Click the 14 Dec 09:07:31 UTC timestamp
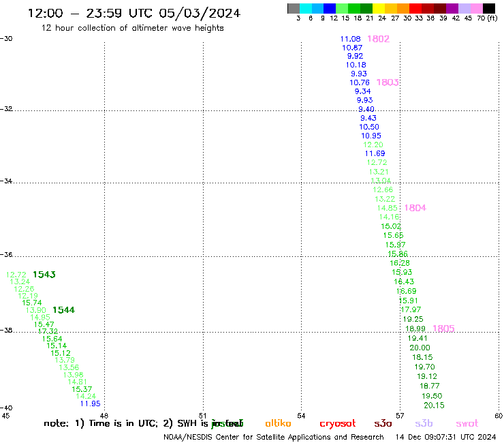This screenshot has width=504, height=443. tap(445, 438)
